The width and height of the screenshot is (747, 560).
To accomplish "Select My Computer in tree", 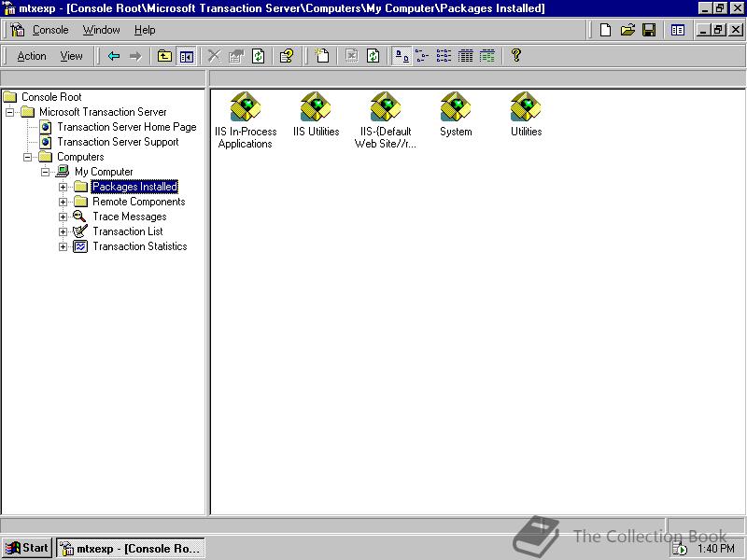I will coord(104,172).
